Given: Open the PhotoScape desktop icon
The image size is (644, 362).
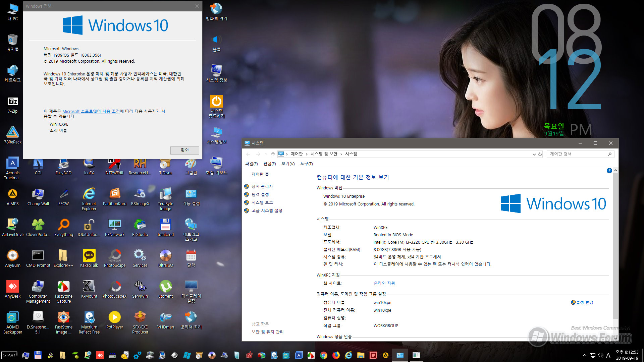Looking at the screenshot, I should (115, 258).
